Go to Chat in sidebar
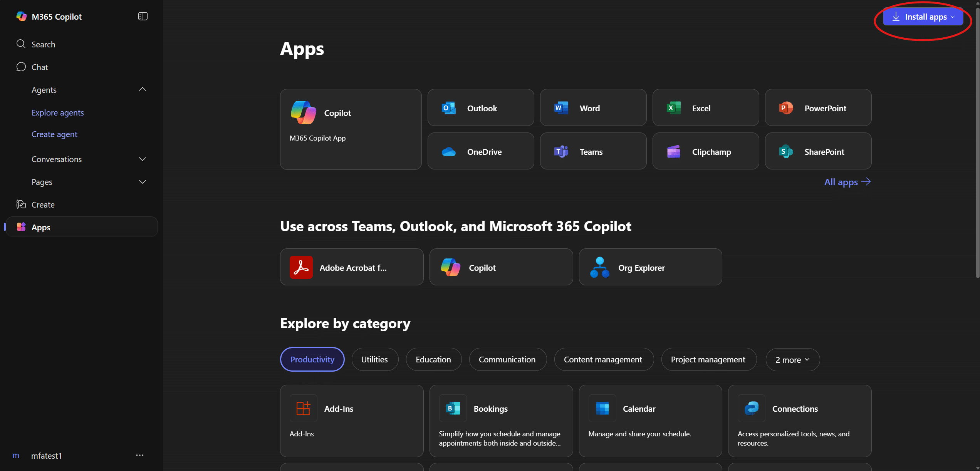Screen dimensions: 980x471 [40, 67]
